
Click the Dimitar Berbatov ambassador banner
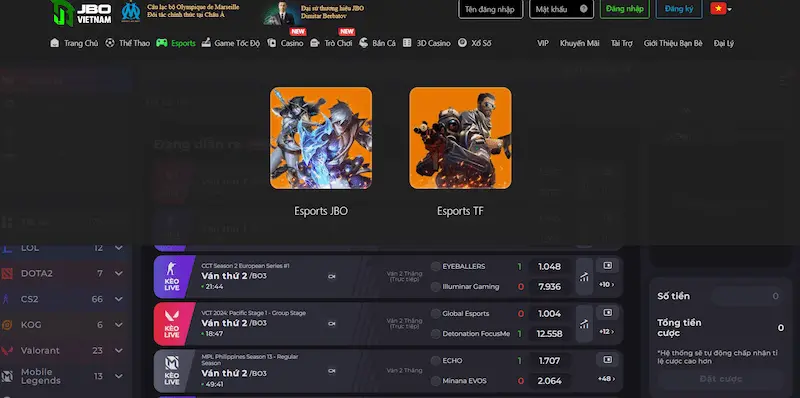(x=314, y=13)
